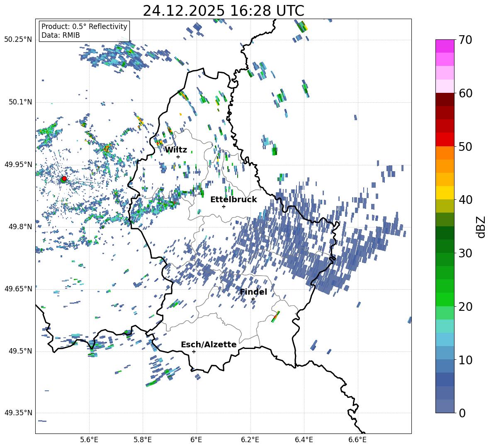Click the Product: 0.5° Reflectivity text
This screenshot has width=491, height=448.
84,27
